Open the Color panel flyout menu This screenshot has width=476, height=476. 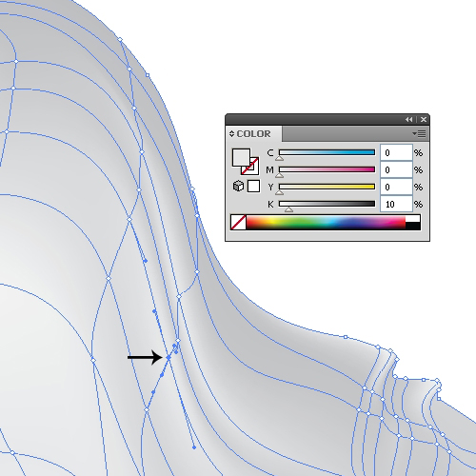419,134
